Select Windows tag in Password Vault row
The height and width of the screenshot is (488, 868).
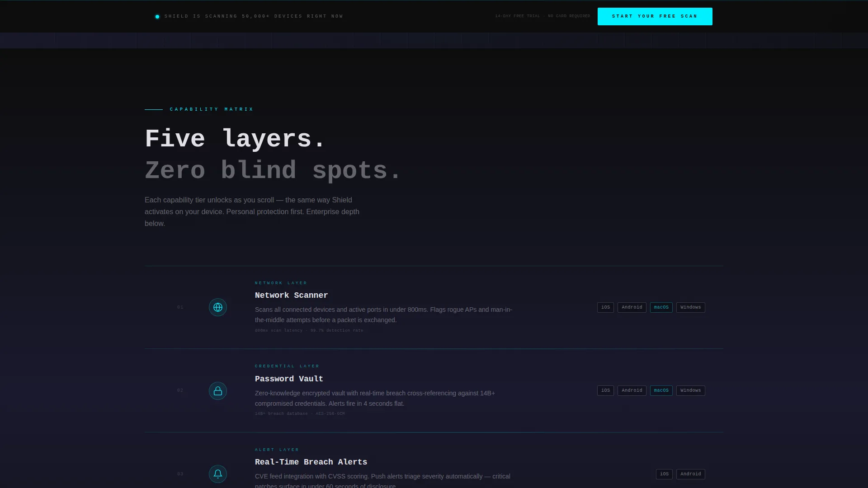pyautogui.click(x=690, y=390)
